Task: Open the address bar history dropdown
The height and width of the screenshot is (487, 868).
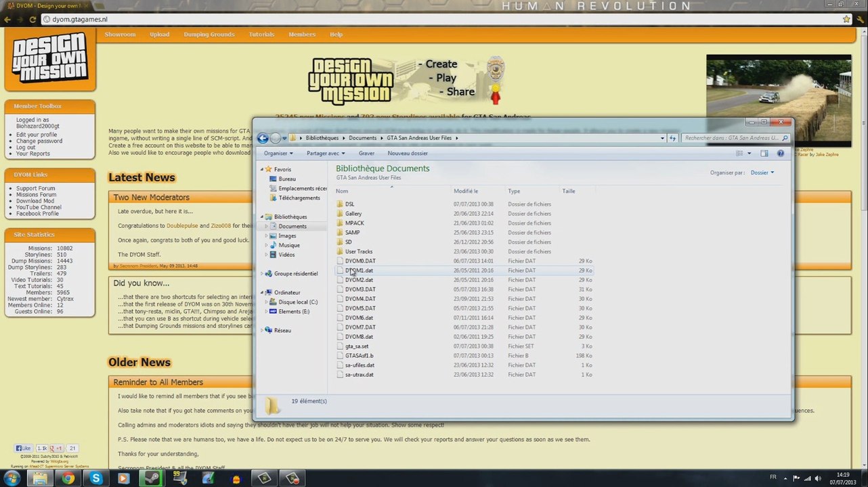Action: [x=662, y=138]
